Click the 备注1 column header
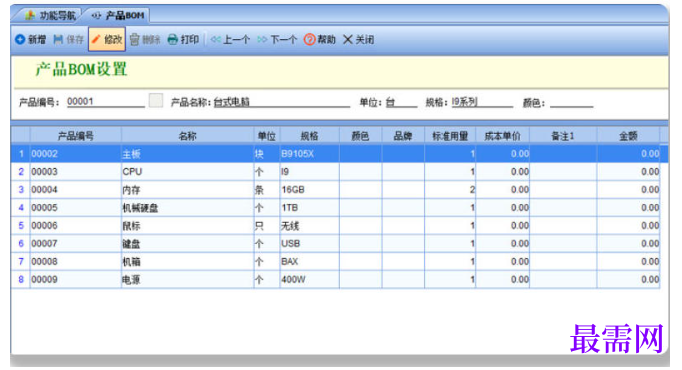This screenshot has height=370, width=682. [x=563, y=136]
